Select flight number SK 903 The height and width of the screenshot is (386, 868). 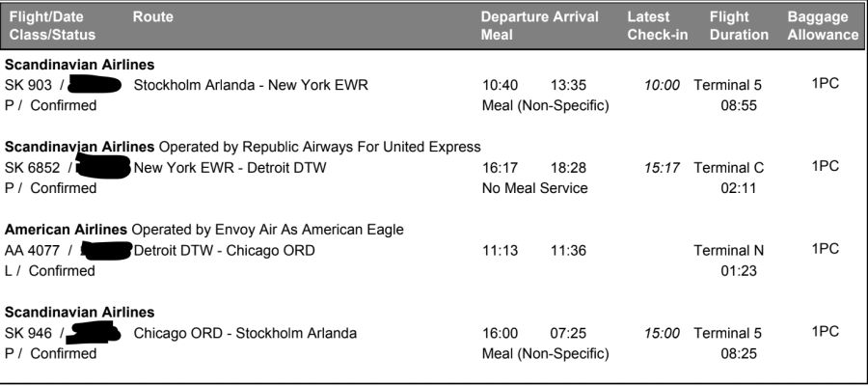tap(28, 85)
